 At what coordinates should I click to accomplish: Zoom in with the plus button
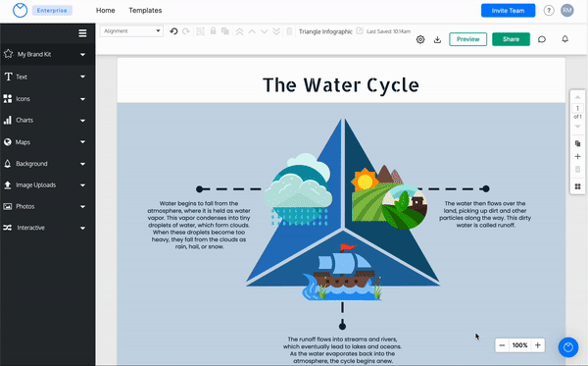coord(537,345)
